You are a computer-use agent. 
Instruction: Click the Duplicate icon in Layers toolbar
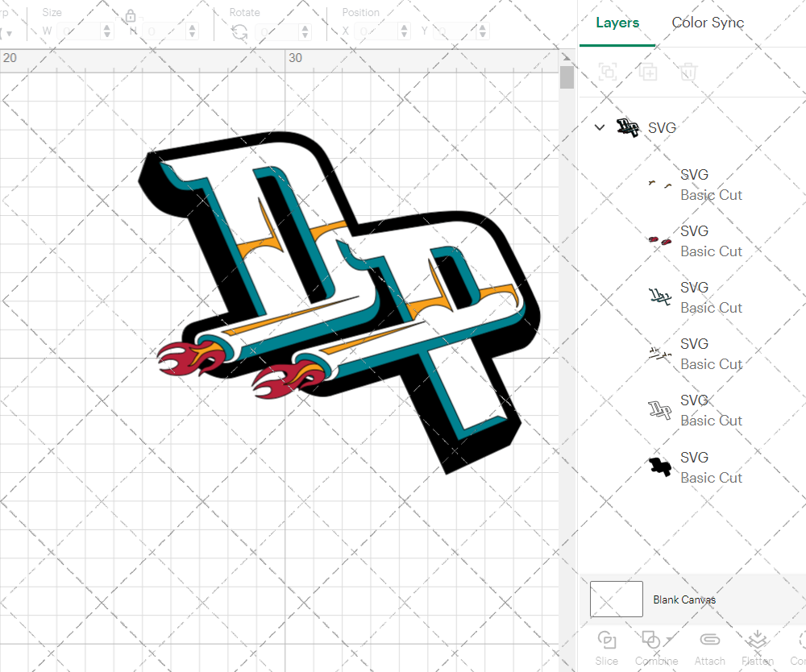pyautogui.click(x=648, y=72)
